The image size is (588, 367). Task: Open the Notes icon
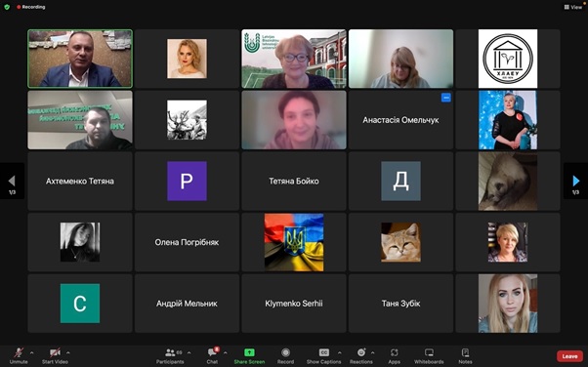[x=465, y=352]
